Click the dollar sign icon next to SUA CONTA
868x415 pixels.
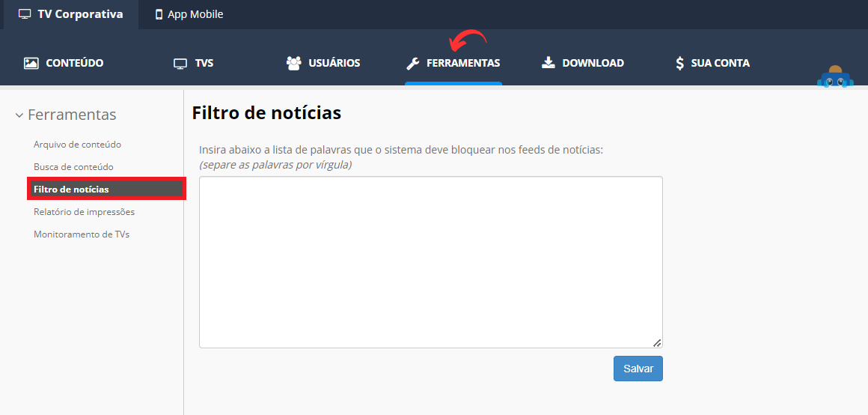[679, 63]
